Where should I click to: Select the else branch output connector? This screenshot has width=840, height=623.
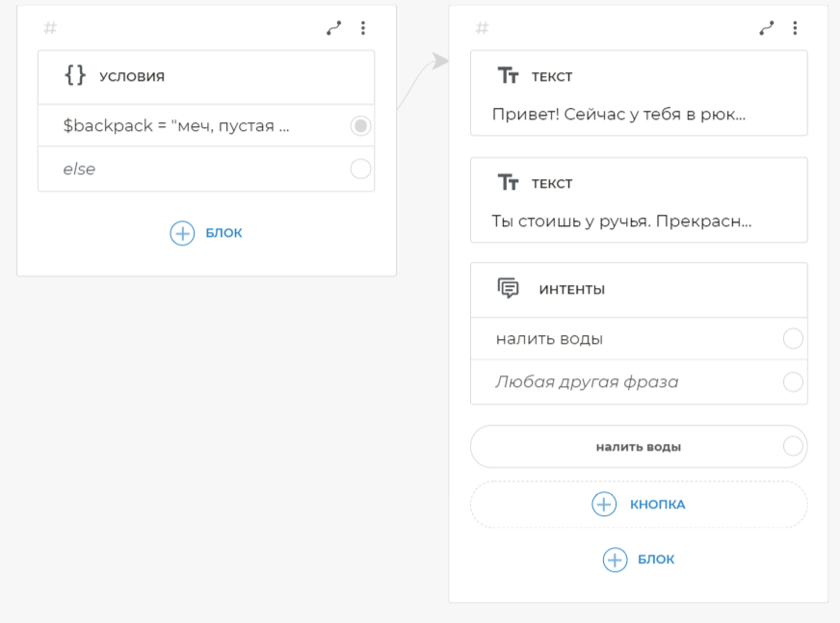click(360, 169)
